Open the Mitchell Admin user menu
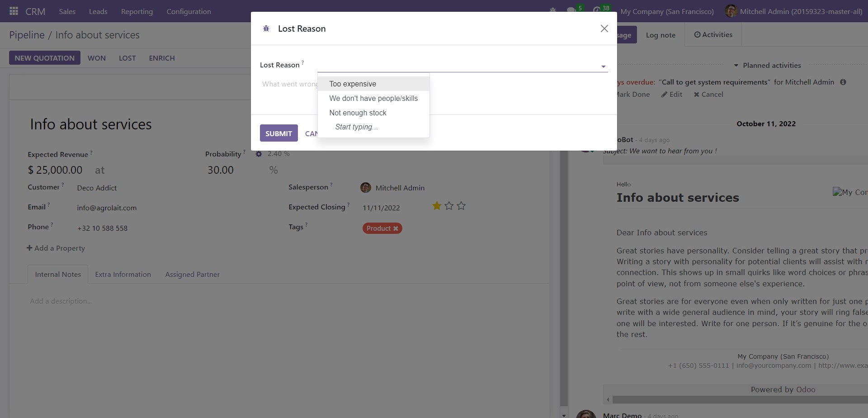Image resolution: width=868 pixels, height=418 pixels. (793, 11)
